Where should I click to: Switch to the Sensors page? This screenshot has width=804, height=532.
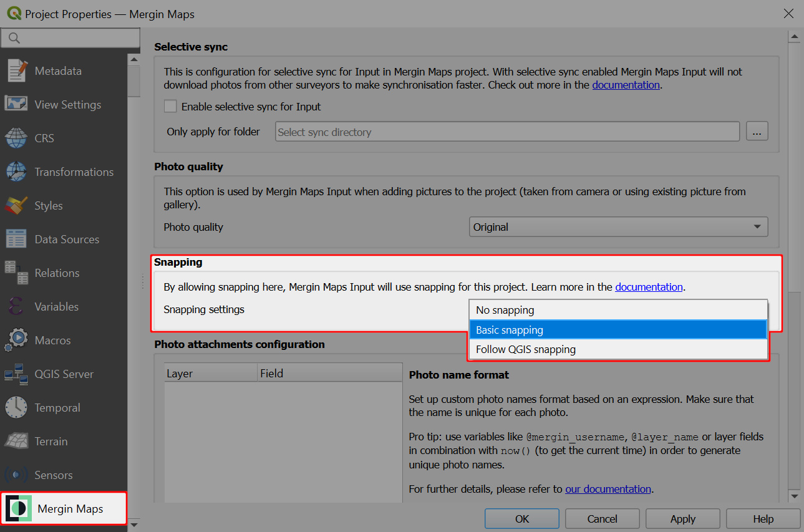(64, 475)
